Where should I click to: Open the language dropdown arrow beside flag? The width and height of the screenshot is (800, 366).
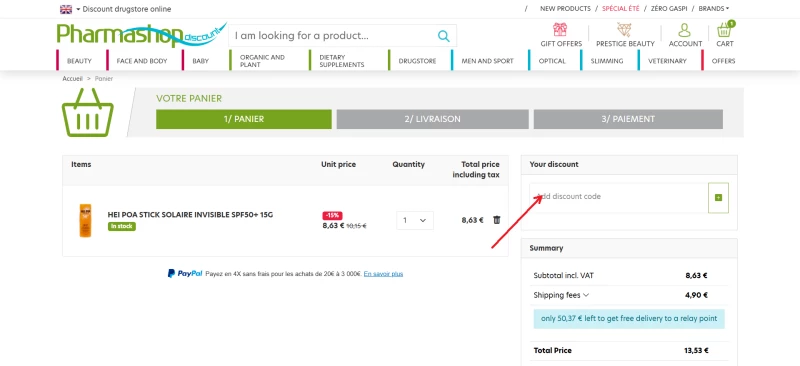coord(78,9)
